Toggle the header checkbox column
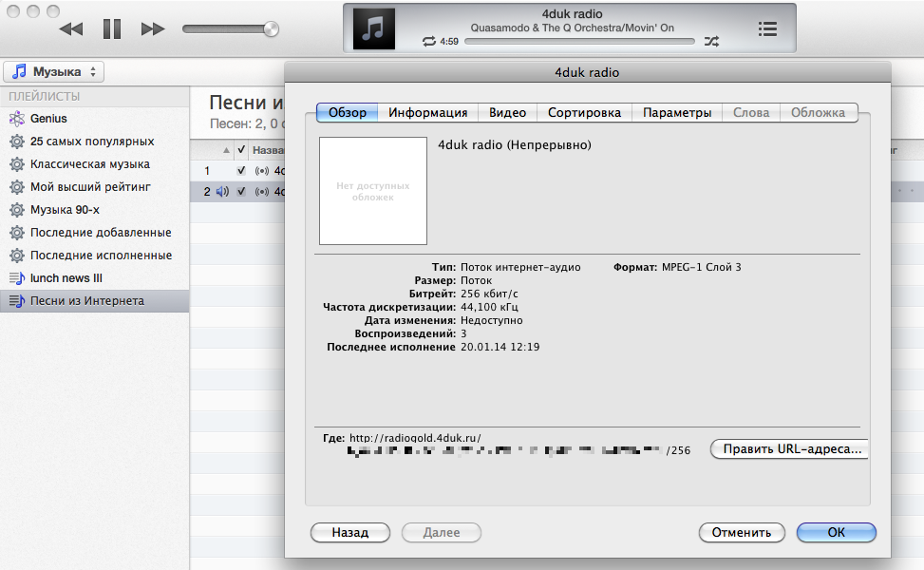The width and height of the screenshot is (924, 570). [241, 150]
